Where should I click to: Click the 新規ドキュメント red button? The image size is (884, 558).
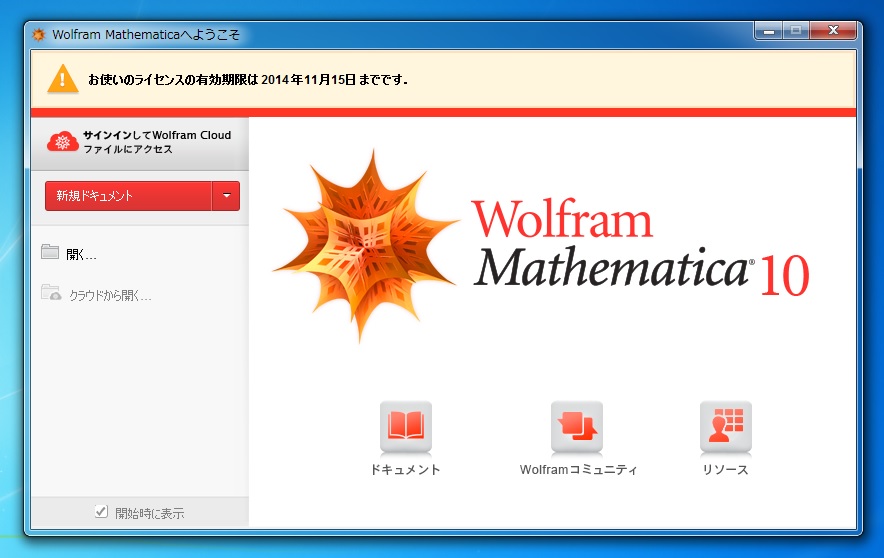(129, 196)
